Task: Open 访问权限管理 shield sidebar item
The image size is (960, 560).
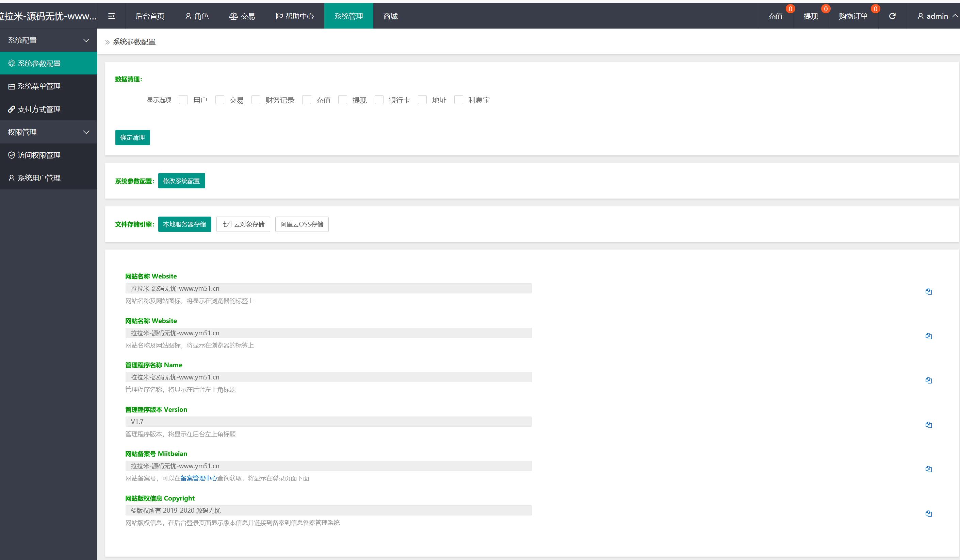Action: (x=39, y=155)
